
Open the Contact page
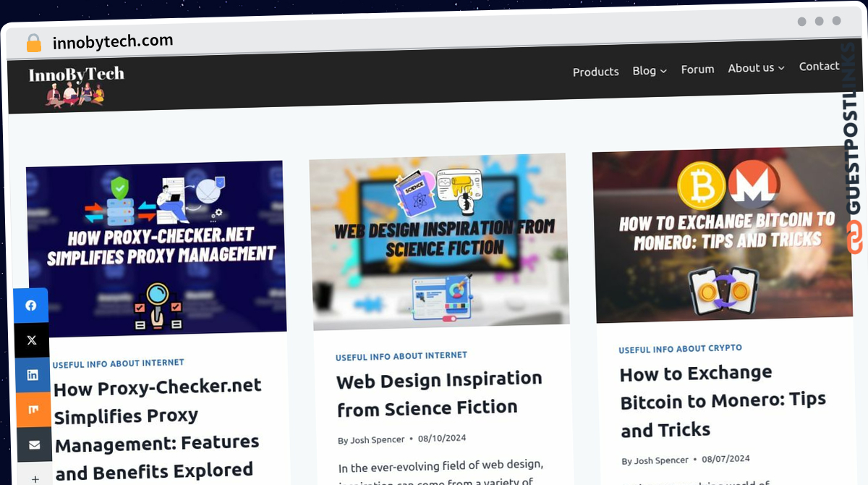(x=819, y=66)
